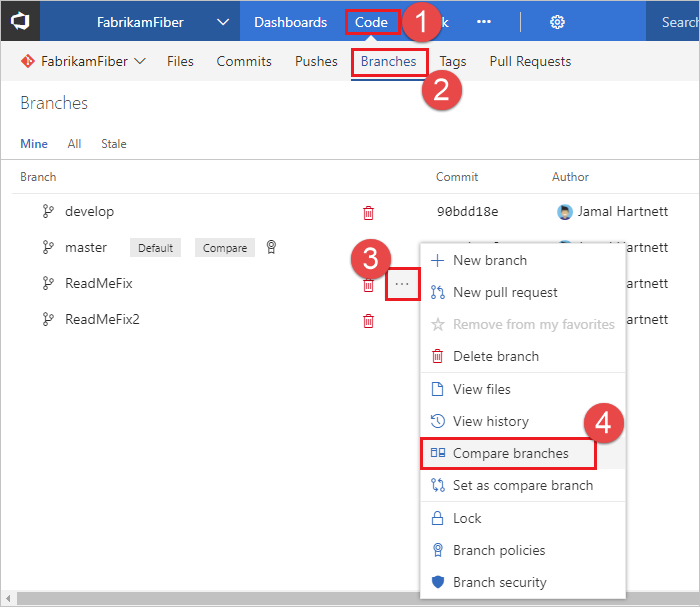This screenshot has height=607, width=700.
Task: Go to the Commits tab
Action: coord(244,61)
